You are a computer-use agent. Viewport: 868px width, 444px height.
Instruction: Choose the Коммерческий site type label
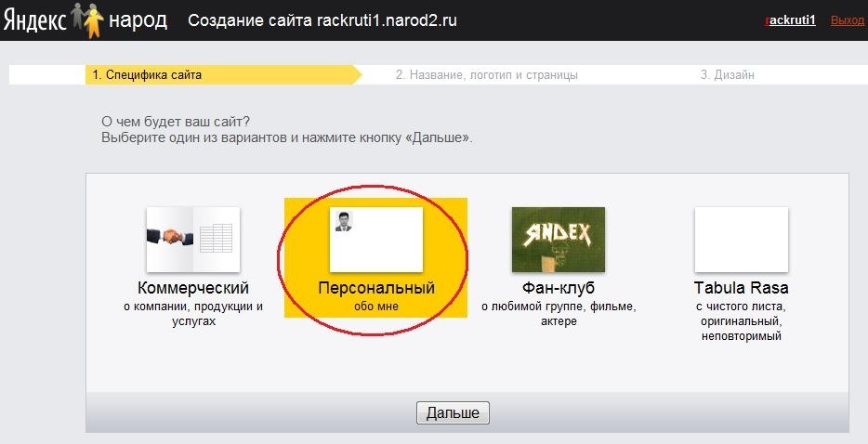pyautogui.click(x=193, y=288)
